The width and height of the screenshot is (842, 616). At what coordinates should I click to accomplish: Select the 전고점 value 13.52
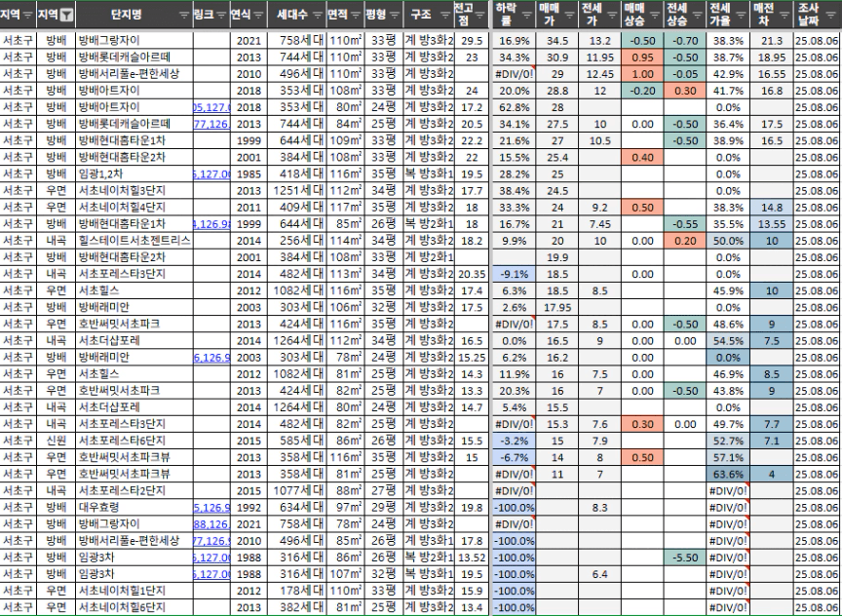coord(472,557)
